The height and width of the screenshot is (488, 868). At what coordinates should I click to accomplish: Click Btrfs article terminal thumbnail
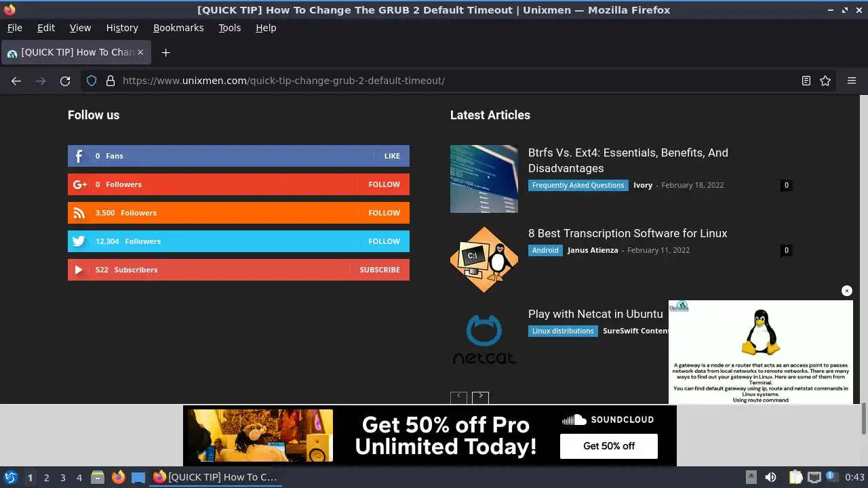[484, 179]
